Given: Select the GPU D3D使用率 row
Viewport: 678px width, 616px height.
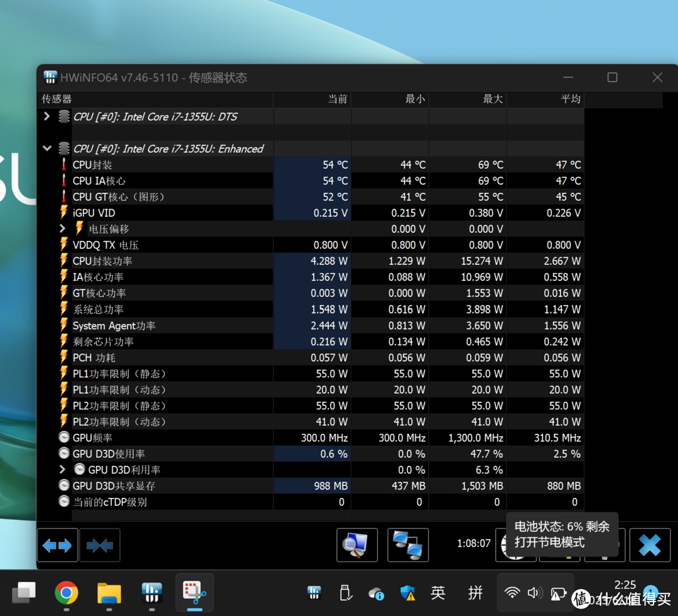Looking at the screenshot, I should coord(311,453).
